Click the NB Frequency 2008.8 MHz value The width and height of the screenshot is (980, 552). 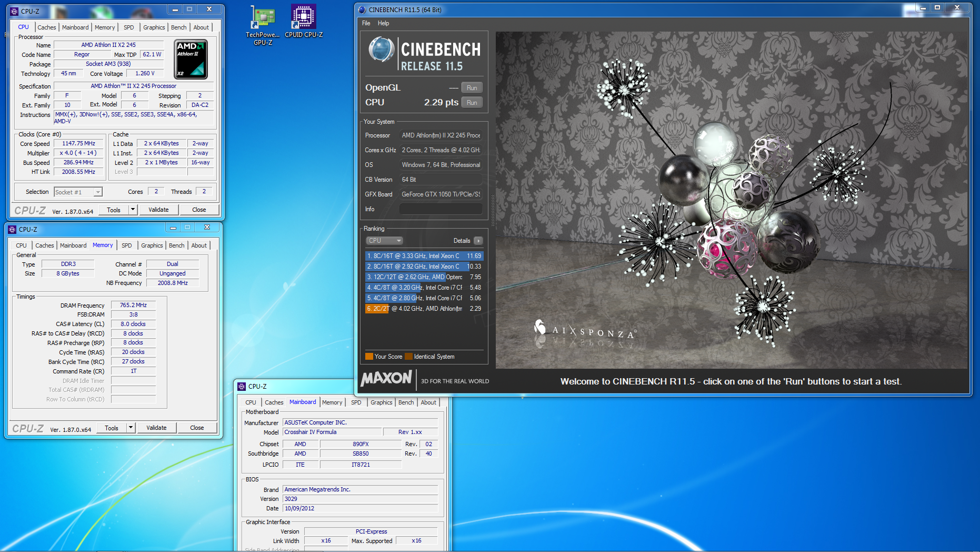click(x=173, y=283)
